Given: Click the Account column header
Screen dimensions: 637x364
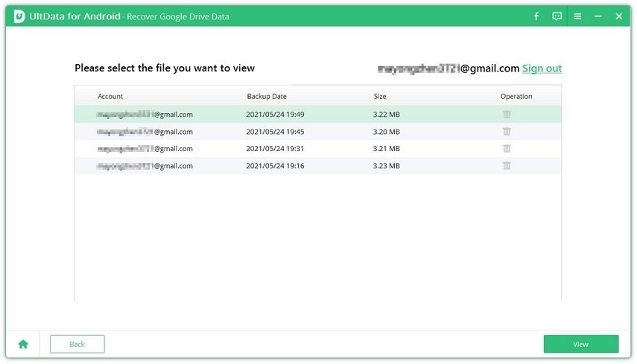Looking at the screenshot, I should coord(110,97).
